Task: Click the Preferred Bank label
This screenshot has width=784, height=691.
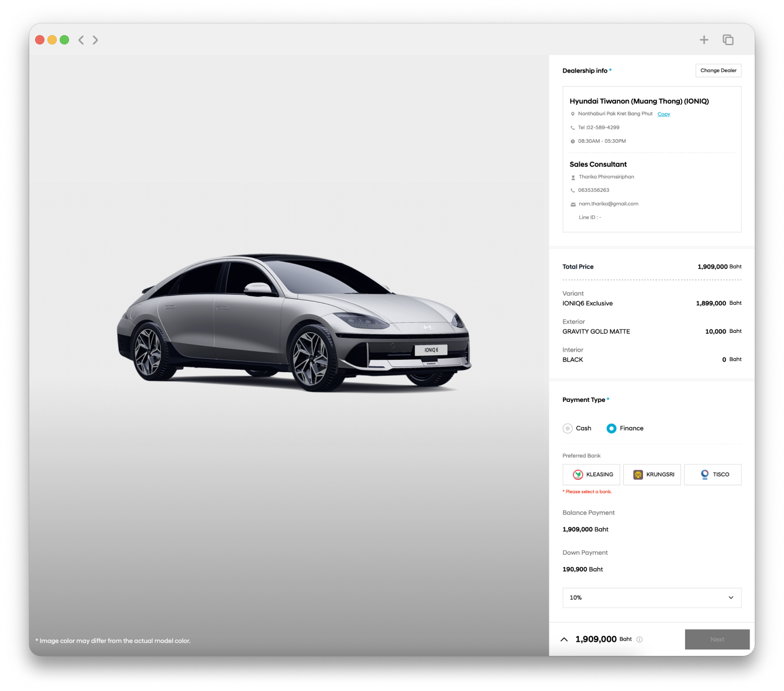Action: pos(582,456)
